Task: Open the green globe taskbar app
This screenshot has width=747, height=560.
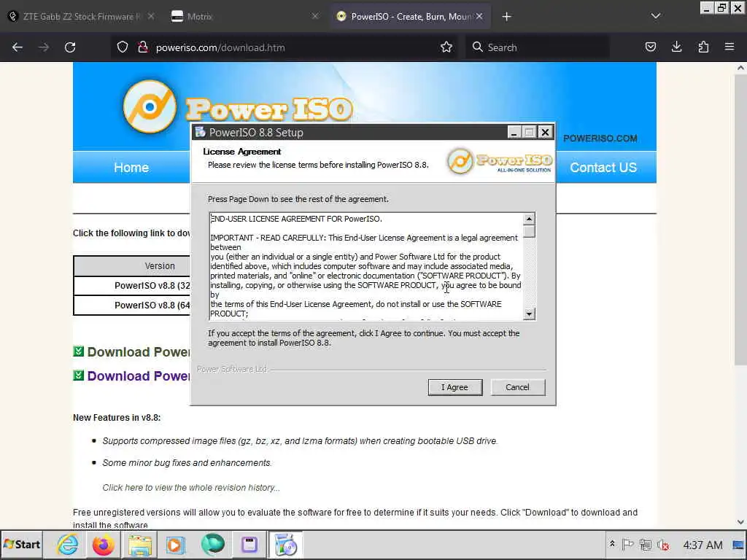Action: 212,545
